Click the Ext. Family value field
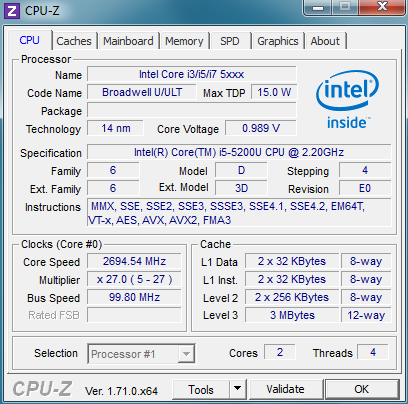408x404 pixels. 113,188
